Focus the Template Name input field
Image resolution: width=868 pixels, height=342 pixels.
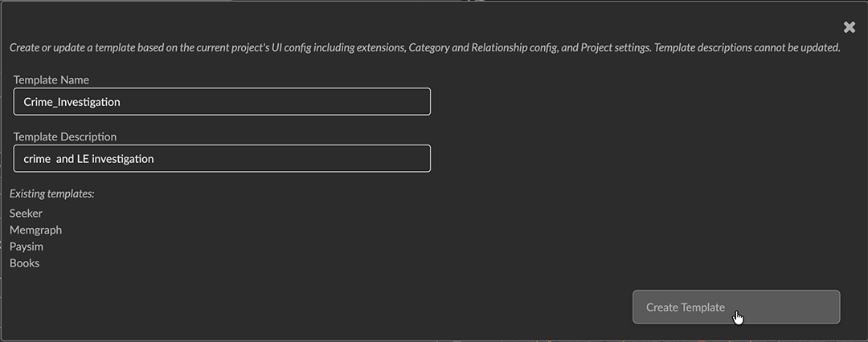[x=222, y=102]
